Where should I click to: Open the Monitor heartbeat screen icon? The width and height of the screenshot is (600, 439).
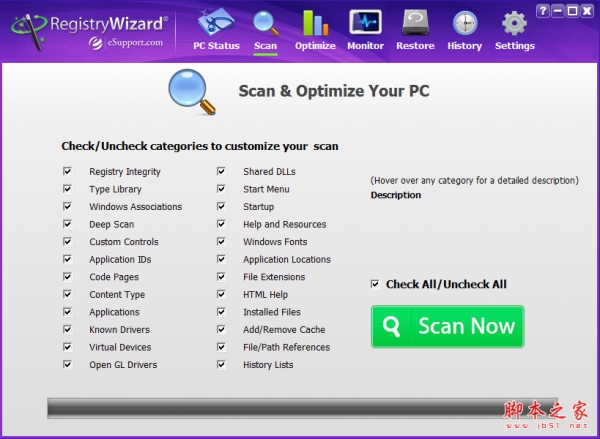(365, 22)
